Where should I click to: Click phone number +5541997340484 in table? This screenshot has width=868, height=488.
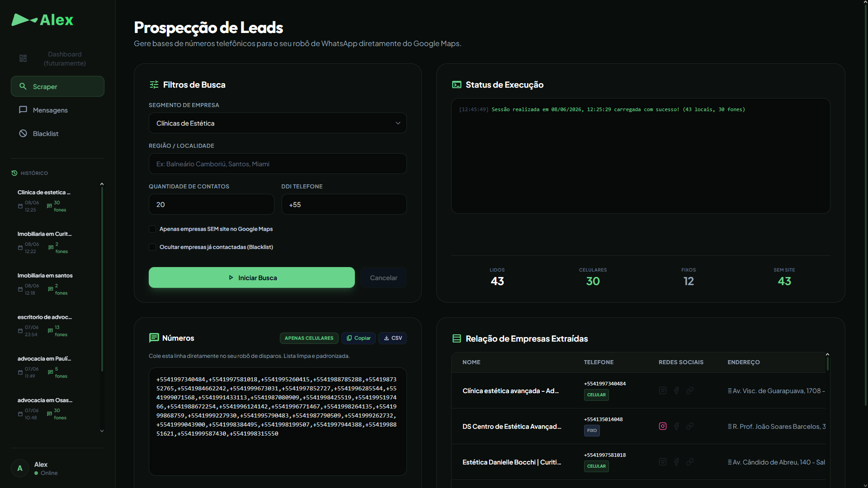tap(605, 384)
